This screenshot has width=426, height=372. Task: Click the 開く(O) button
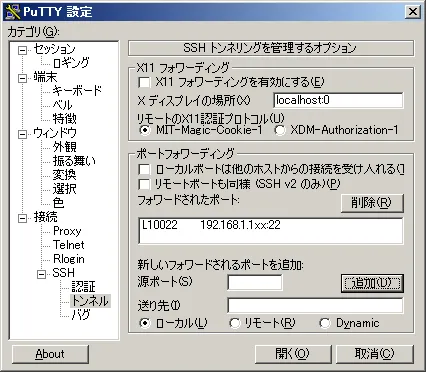coord(293,354)
